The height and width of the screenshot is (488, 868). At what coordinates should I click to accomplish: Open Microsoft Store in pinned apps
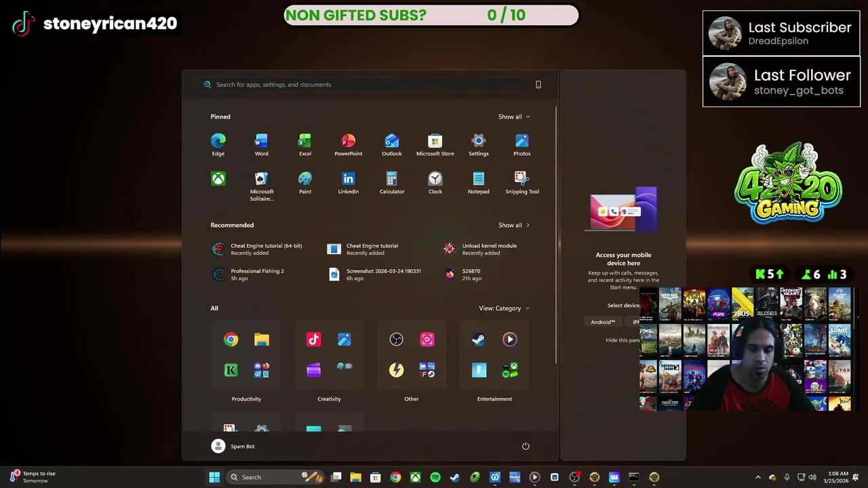point(435,144)
